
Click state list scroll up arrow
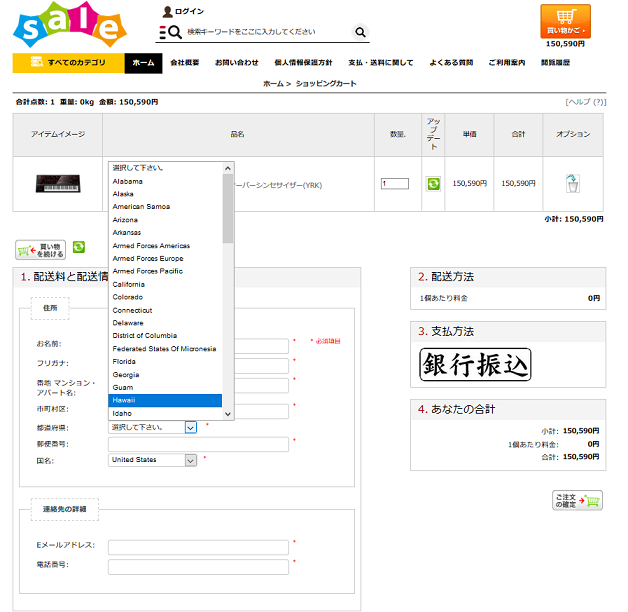pos(228,168)
